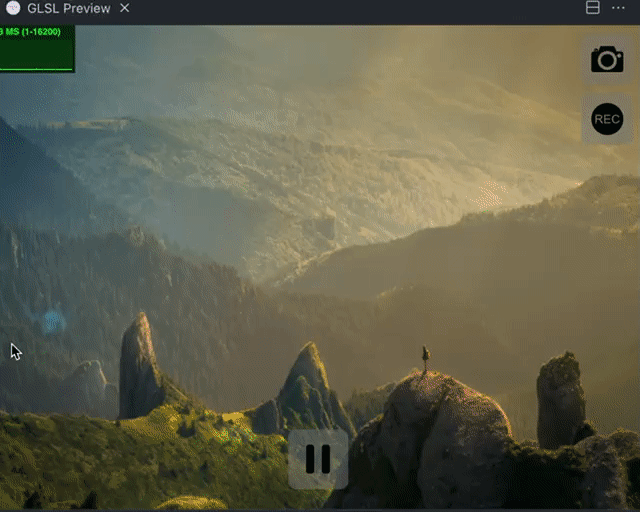Viewport: 640px width, 512px height.
Task: Pause the shader with the pause button
Action: [318, 459]
